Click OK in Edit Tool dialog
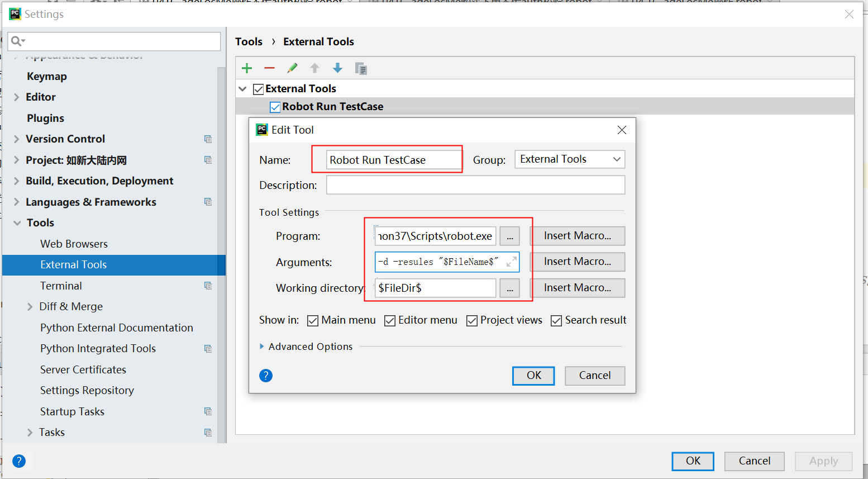 (533, 376)
